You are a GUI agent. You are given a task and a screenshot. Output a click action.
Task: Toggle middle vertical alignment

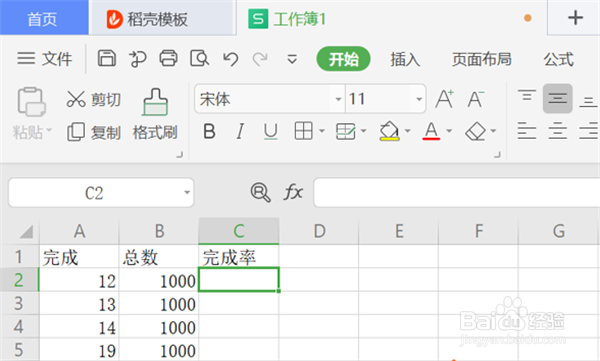click(x=558, y=98)
